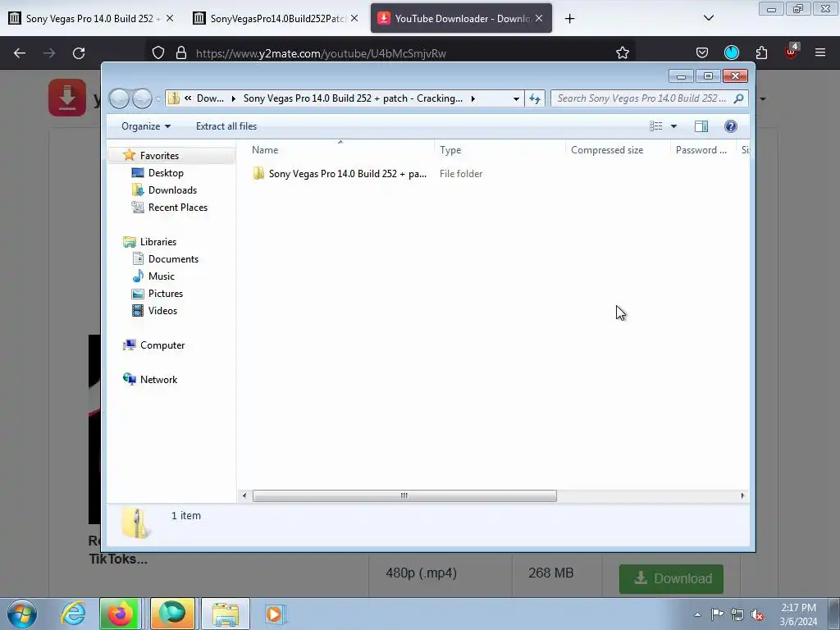
Task: Open the Firefox hamburger menu
Action: (x=819, y=52)
